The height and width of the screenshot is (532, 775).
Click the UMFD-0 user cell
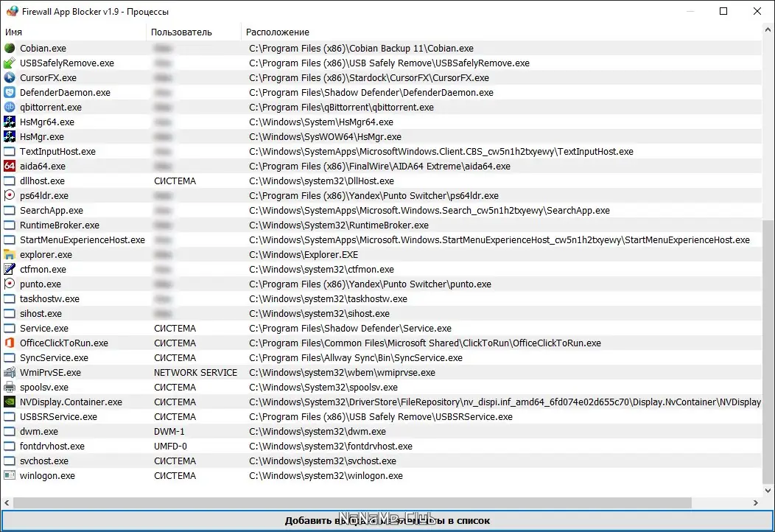(x=170, y=446)
